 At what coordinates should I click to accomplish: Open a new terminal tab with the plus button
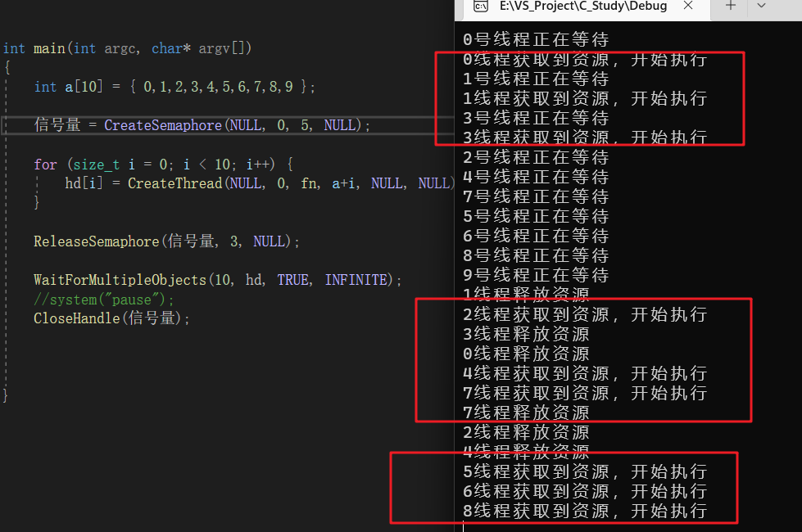pos(731,7)
